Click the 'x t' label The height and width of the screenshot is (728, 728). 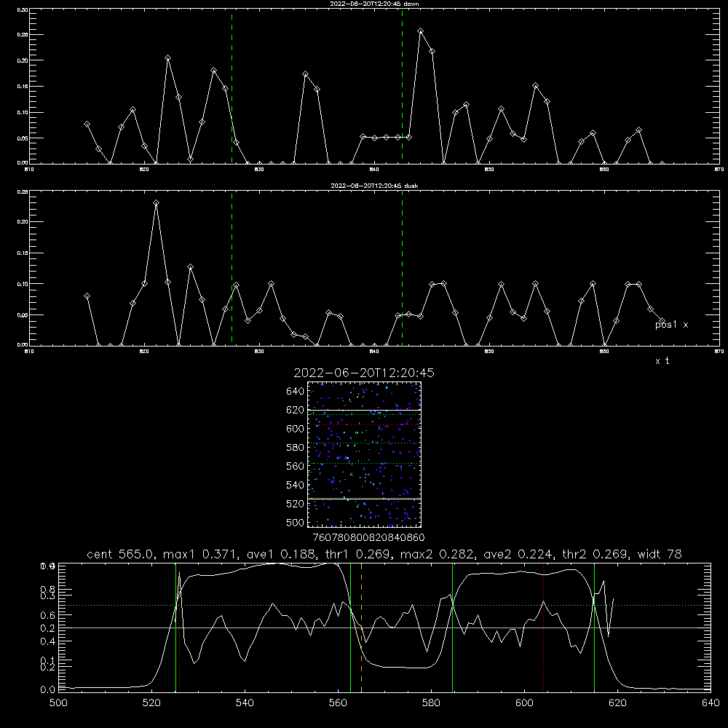662,361
